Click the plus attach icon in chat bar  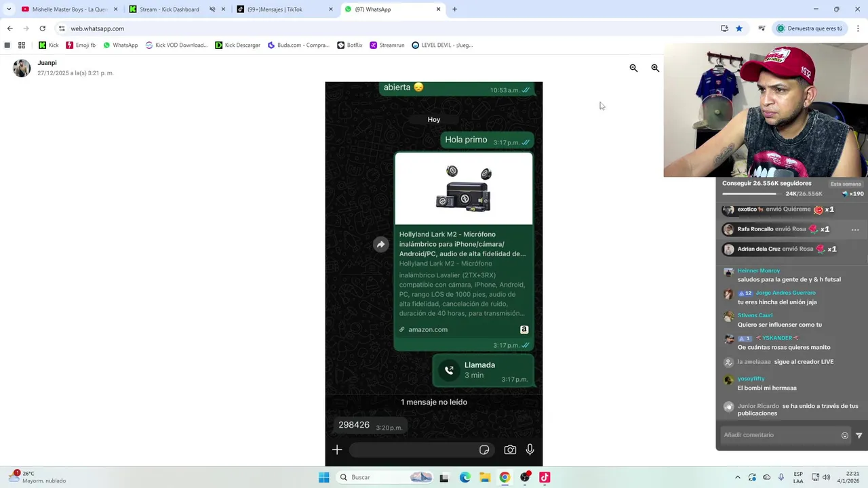[x=337, y=449]
